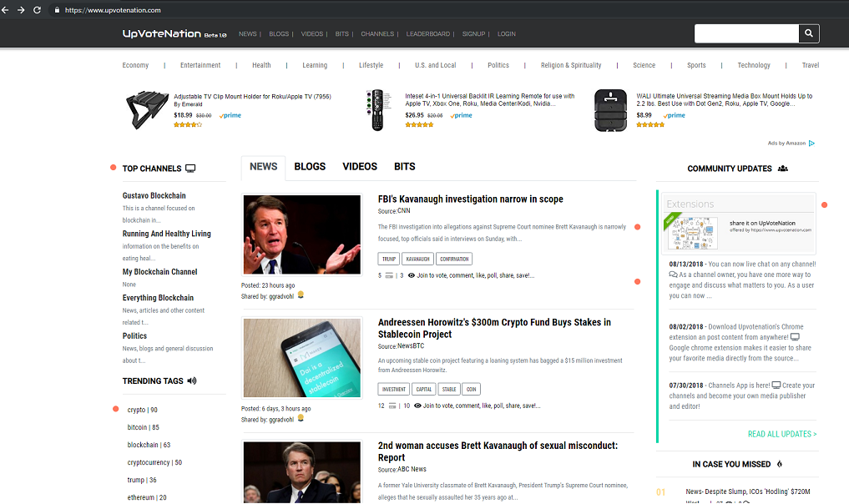Screen dimensions: 849x504
Task: Click the COIN tag button
Action: click(x=471, y=389)
